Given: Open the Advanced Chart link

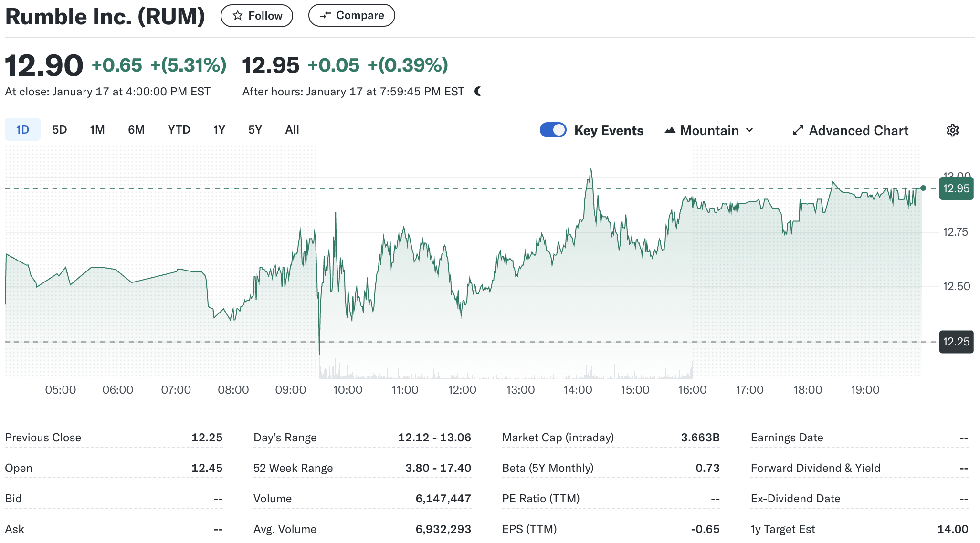Looking at the screenshot, I should point(858,130).
